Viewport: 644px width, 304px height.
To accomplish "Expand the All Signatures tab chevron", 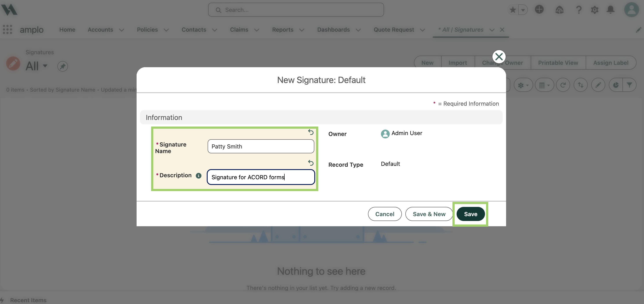I will tap(492, 30).
